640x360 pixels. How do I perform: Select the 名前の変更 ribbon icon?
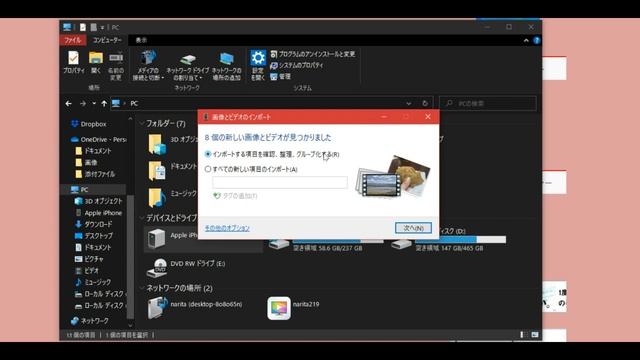[116, 65]
